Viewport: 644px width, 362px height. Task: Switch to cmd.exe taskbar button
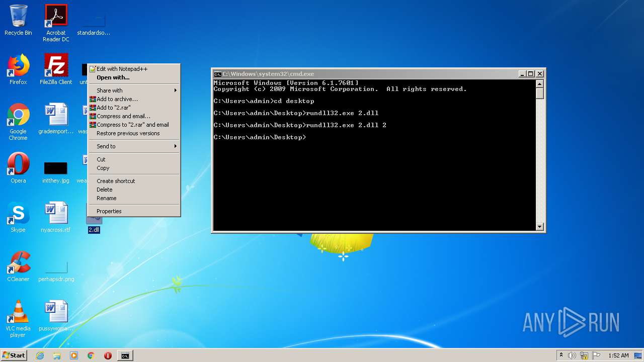coord(125,355)
